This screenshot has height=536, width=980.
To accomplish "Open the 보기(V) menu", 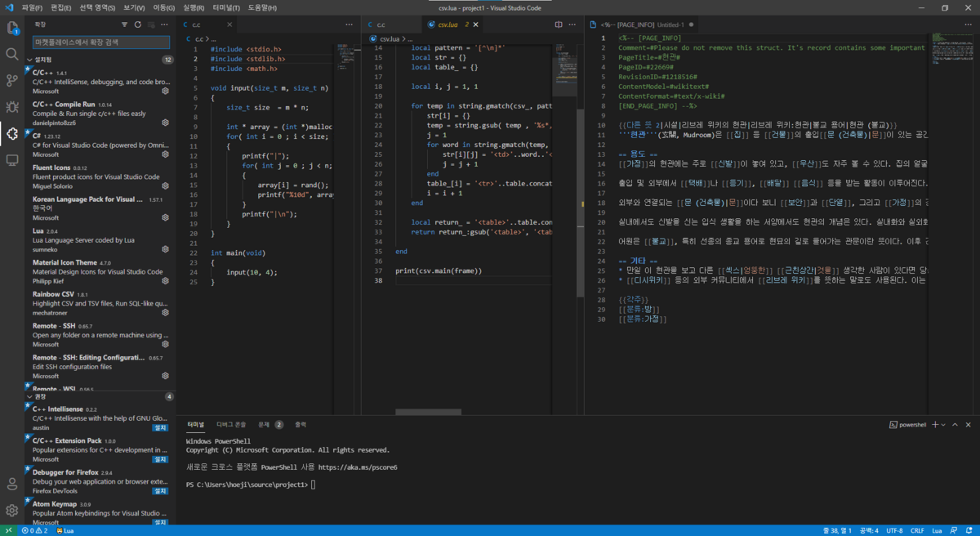I will click(x=134, y=7).
